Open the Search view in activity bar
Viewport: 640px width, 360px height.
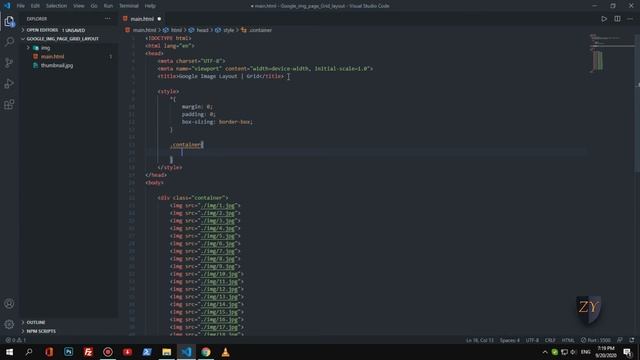pos(9,42)
